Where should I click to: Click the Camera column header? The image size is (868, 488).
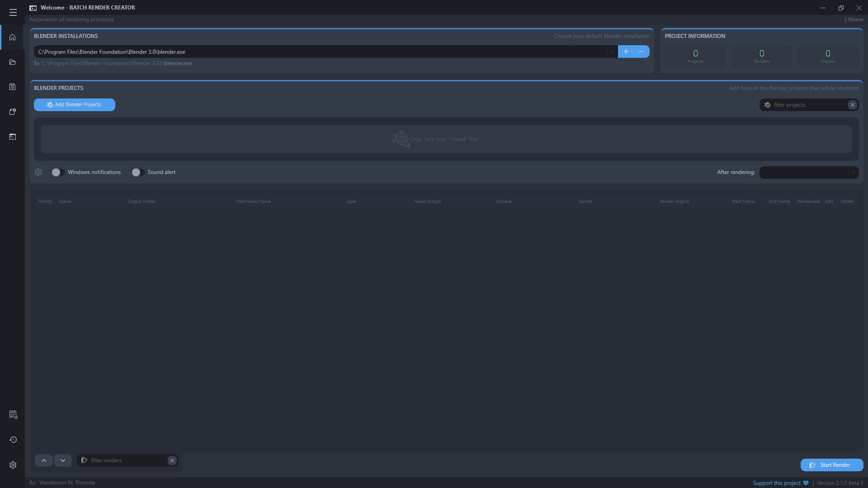point(504,202)
